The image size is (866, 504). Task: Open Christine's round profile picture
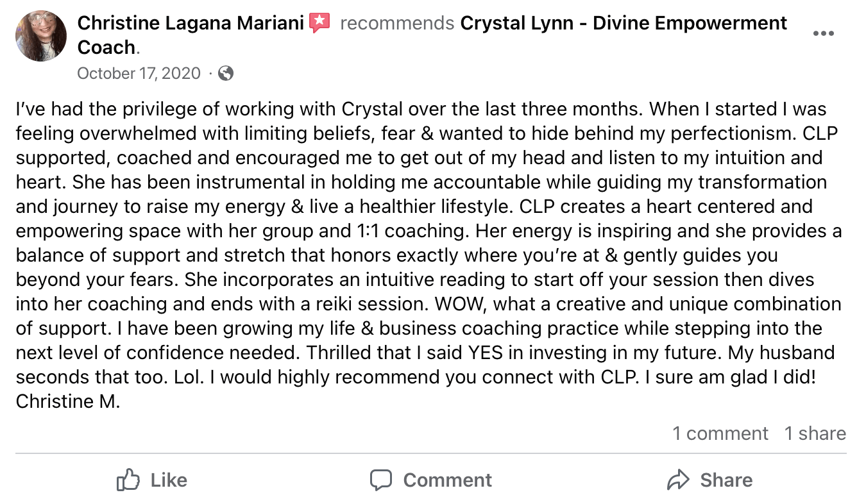[41, 36]
